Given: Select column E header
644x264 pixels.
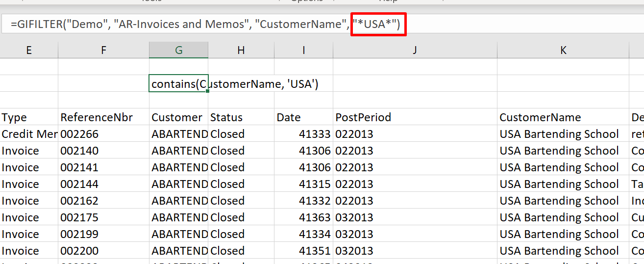Looking at the screenshot, I should pos(29,50).
